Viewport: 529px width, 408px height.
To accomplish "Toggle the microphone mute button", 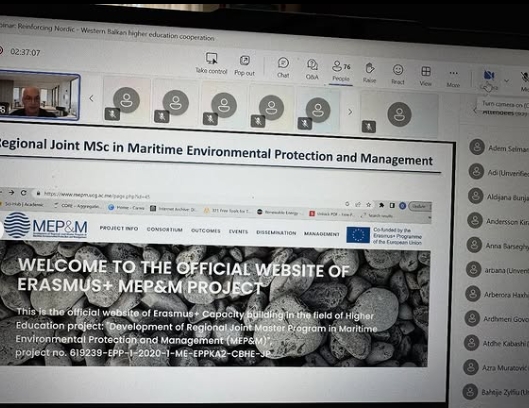I will (x=524, y=81).
